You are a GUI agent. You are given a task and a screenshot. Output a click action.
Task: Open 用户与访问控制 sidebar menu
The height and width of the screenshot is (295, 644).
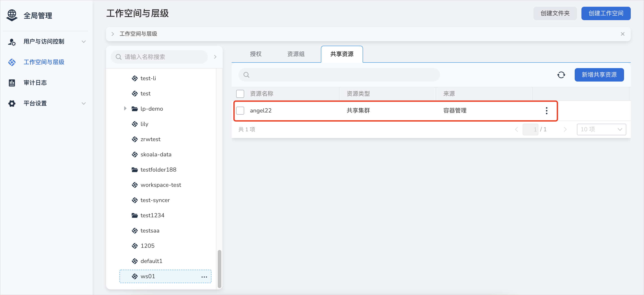tap(44, 42)
